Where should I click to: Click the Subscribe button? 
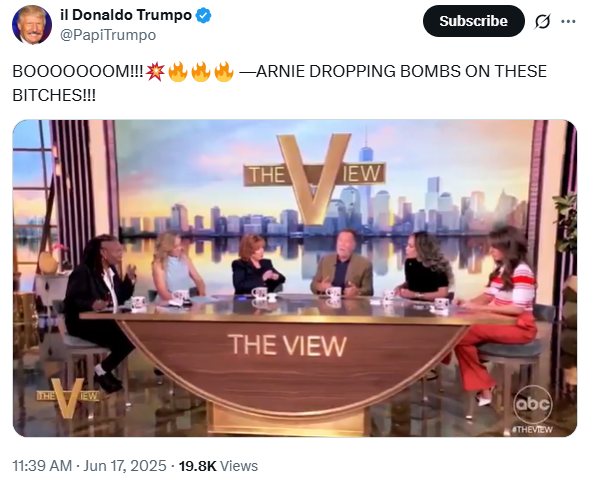(x=473, y=21)
